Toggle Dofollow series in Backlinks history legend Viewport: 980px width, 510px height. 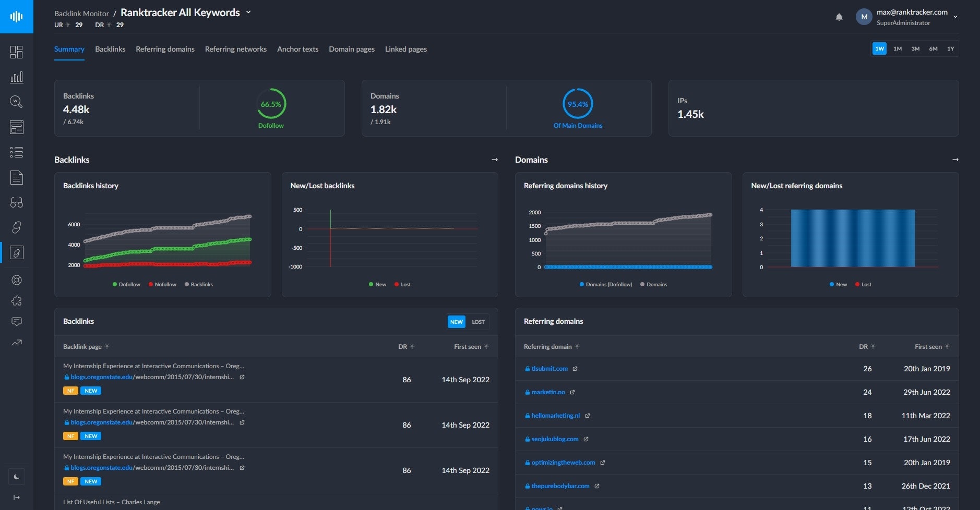(126, 284)
